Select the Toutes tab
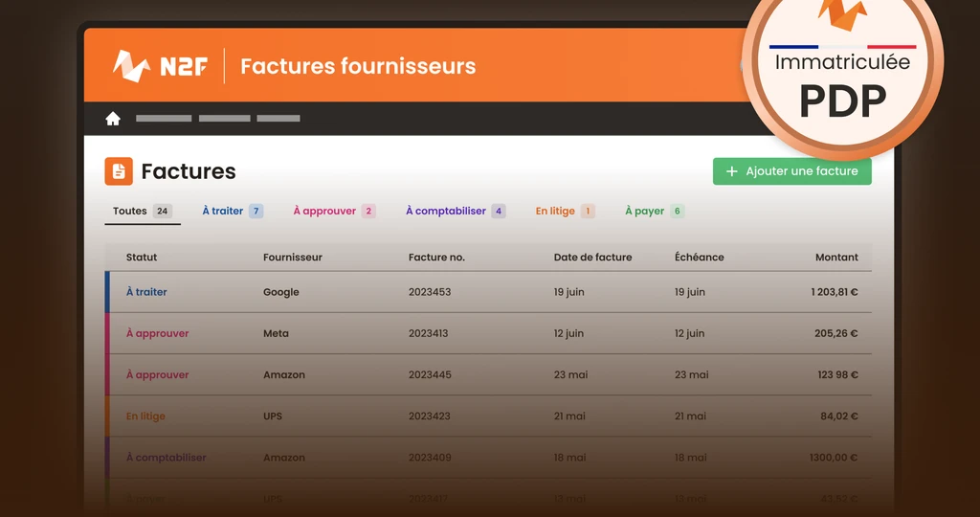This screenshot has width=980, height=517. (x=142, y=212)
